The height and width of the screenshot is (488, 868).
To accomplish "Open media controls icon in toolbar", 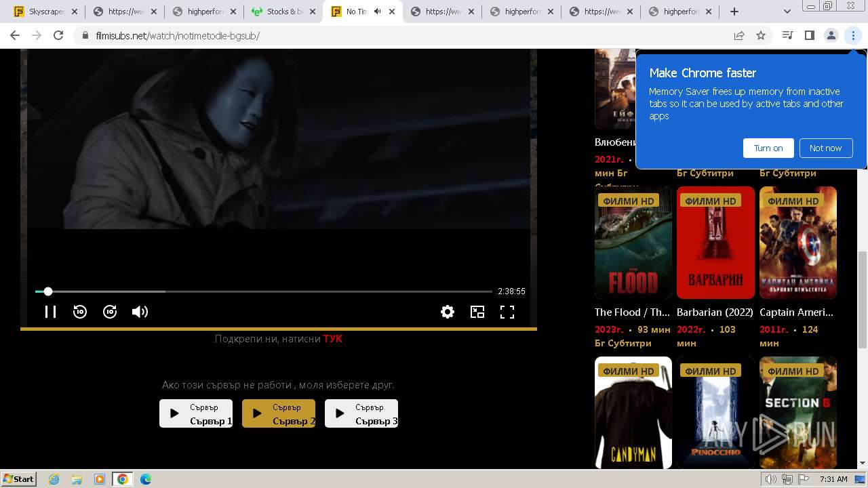I will tap(787, 35).
